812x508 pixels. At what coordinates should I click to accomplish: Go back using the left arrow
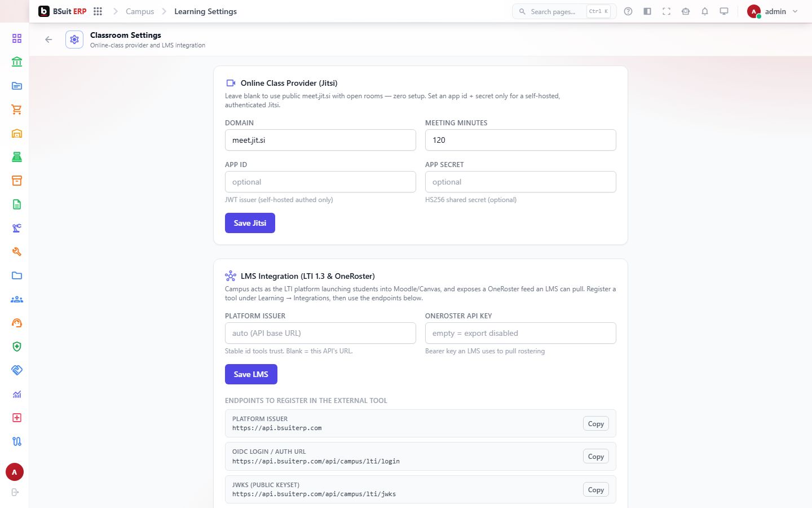click(48, 40)
